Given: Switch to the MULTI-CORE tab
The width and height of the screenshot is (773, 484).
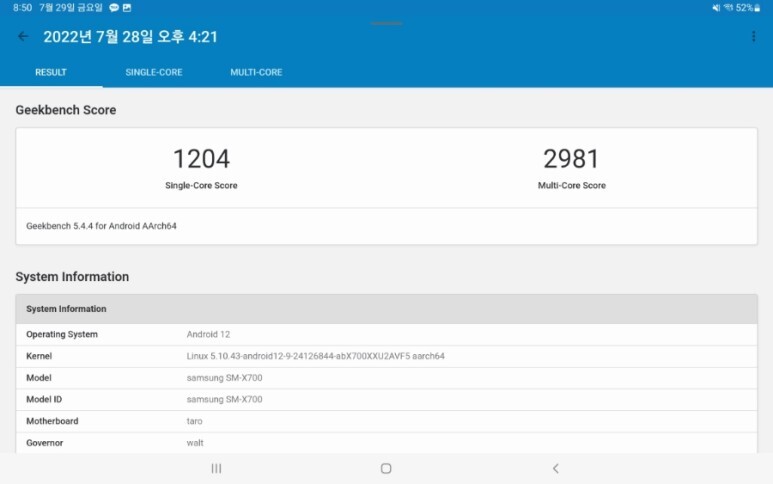Looking at the screenshot, I should (x=256, y=72).
